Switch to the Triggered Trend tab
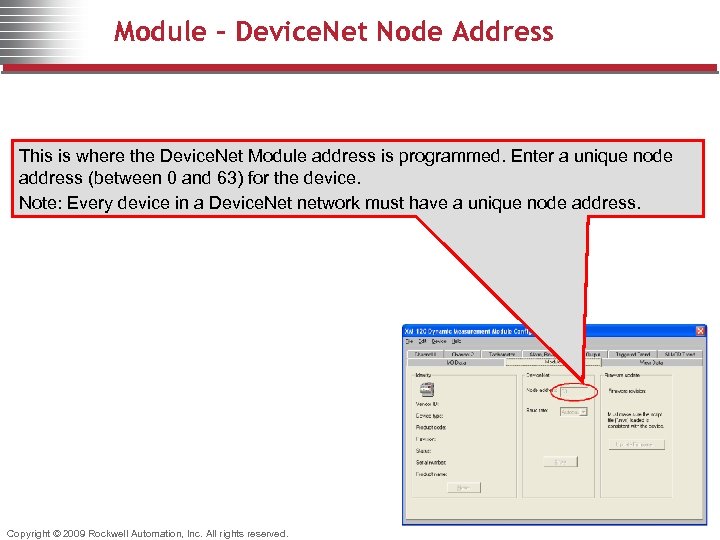The height and width of the screenshot is (540, 720). coord(633,354)
